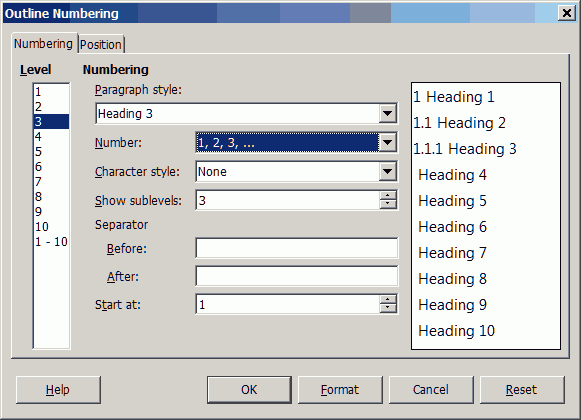
Task: Switch to the Position tab
Action: point(101,44)
